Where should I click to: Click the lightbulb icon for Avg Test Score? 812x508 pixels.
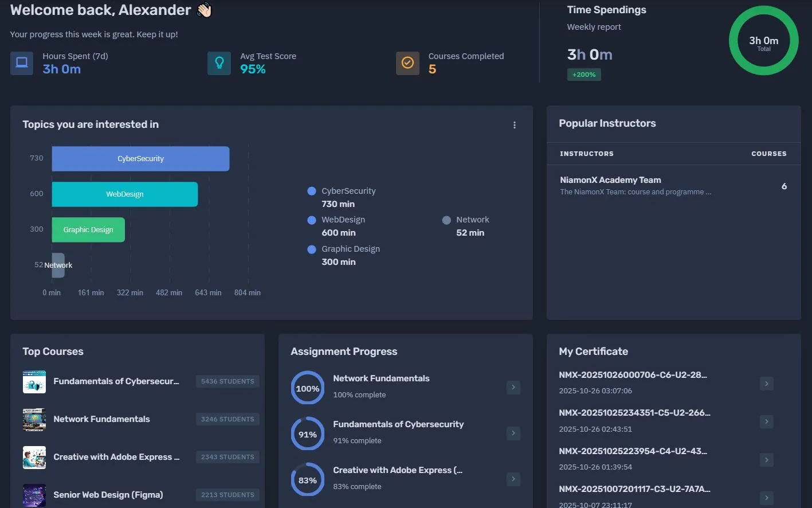pos(219,63)
